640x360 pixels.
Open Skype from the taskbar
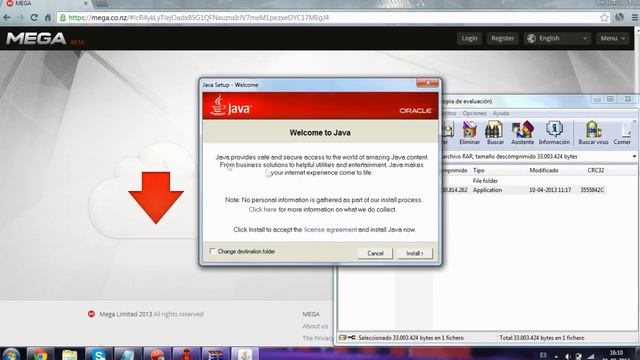(x=98, y=354)
